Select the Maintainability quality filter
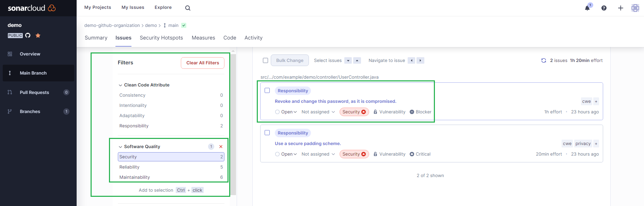 click(x=171, y=177)
